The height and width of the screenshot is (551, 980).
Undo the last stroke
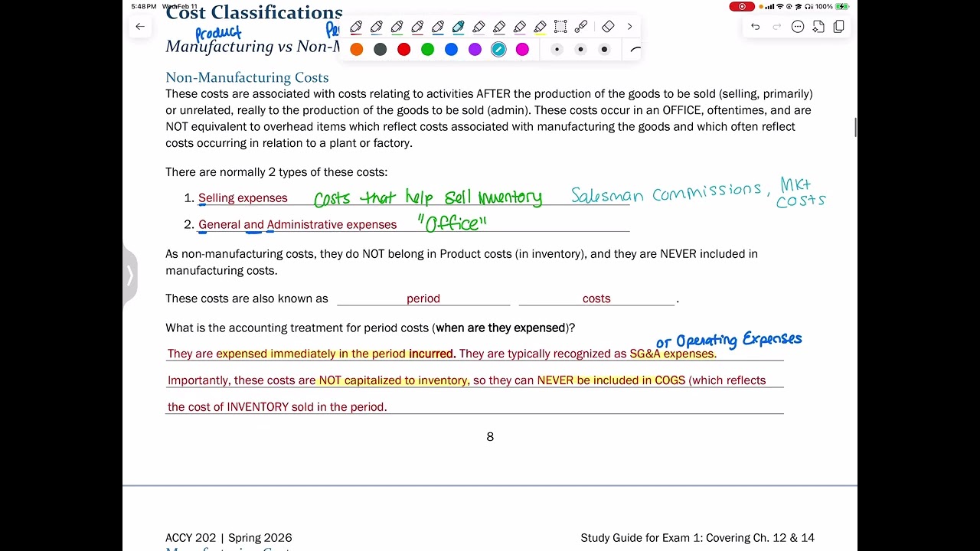755,27
